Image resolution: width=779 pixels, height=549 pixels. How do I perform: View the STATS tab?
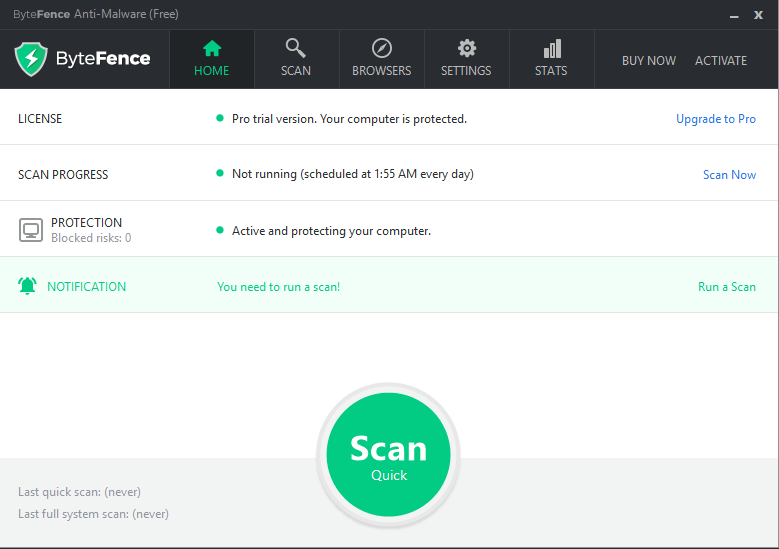[x=551, y=59]
